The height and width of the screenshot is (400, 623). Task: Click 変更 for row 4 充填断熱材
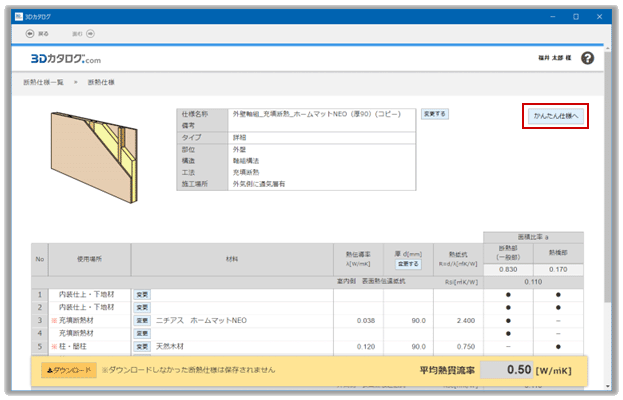point(142,333)
